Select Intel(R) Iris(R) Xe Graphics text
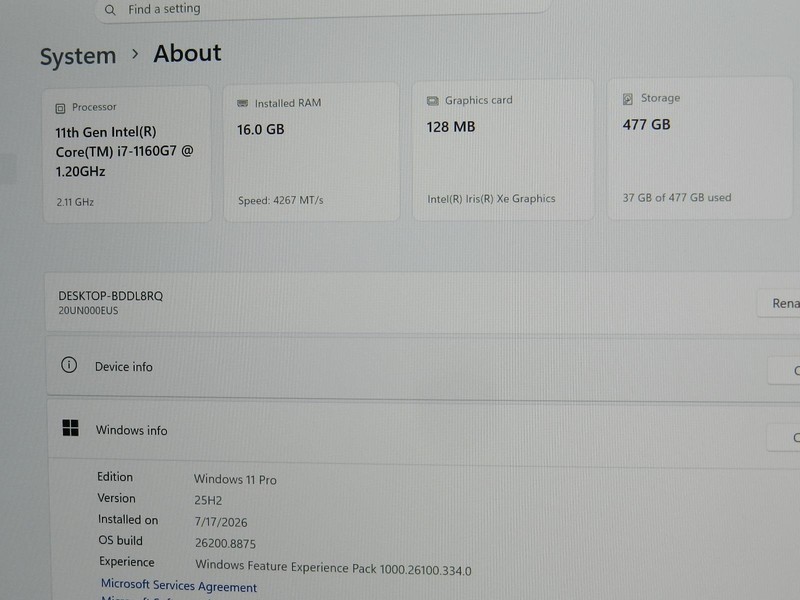800x600 pixels. point(491,199)
